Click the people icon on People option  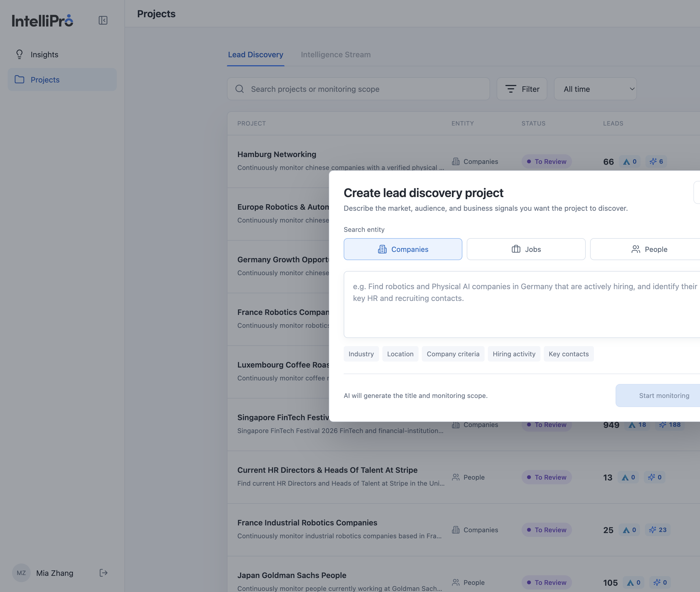tap(636, 249)
